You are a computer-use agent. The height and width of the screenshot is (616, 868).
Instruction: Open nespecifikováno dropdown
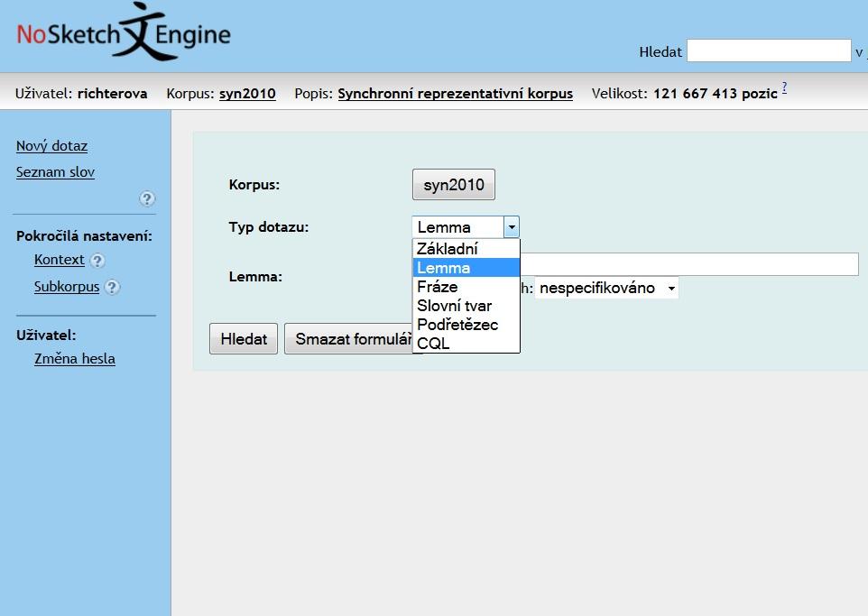click(606, 288)
